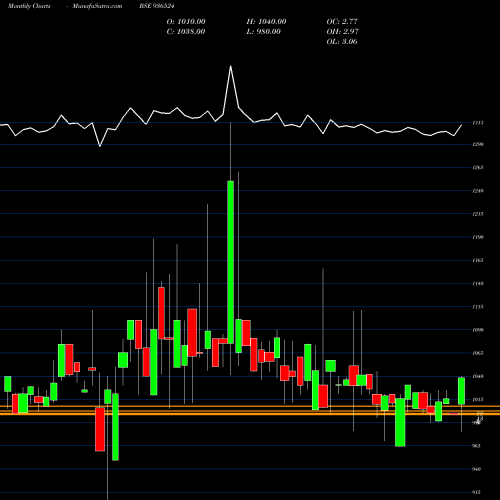500x500 pixels.
Task: Click the 1065 price axis label
Action: (x=478, y=353)
